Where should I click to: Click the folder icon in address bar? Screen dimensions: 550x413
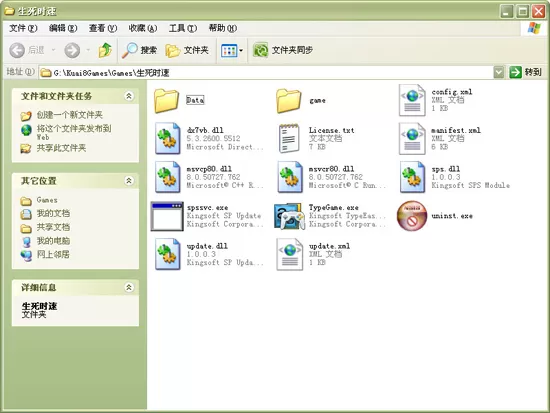tap(46, 73)
